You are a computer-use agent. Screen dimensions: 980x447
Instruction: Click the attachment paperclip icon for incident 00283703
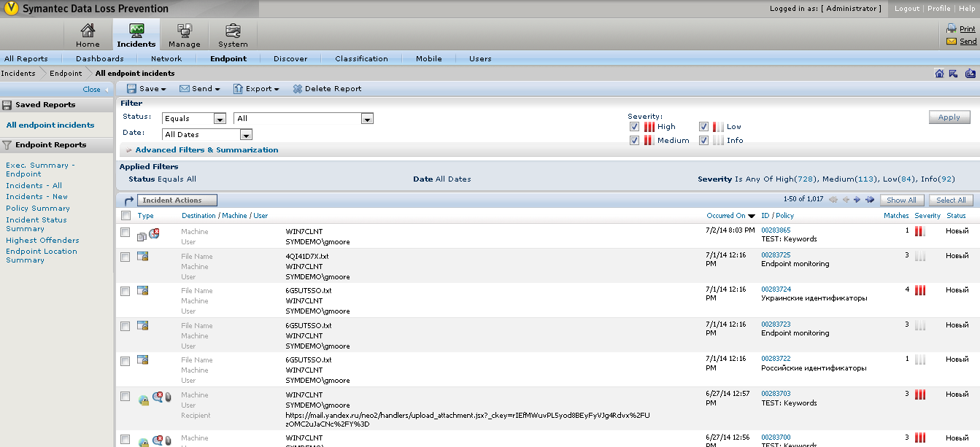(168, 397)
